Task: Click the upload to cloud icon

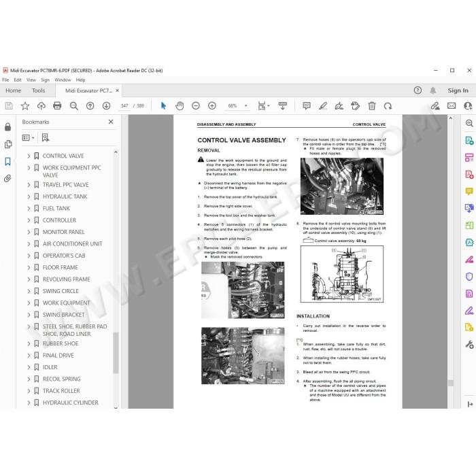Action: 41,105
